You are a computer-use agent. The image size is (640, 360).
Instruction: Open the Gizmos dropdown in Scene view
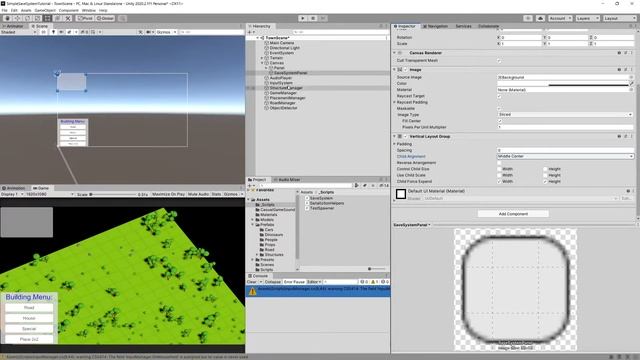166,32
